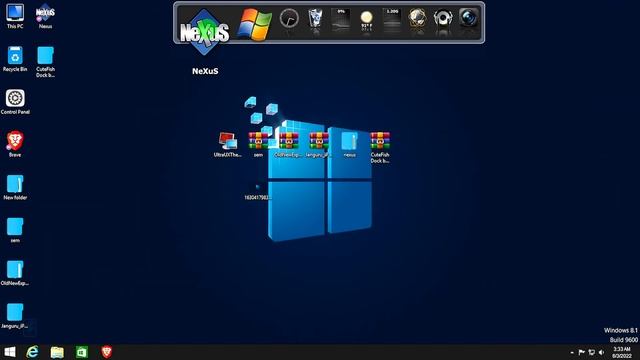Select the Control Panel desktop icon

(15, 102)
